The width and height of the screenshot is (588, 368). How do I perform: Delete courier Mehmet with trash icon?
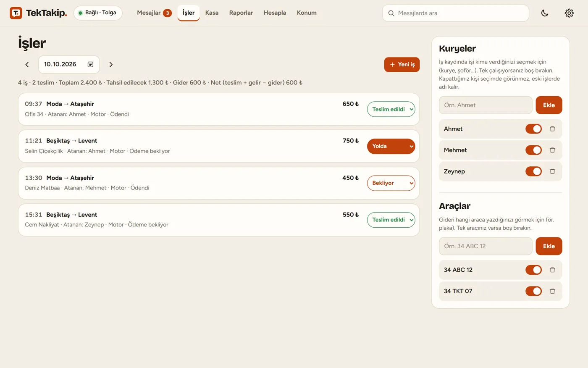(552, 150)
